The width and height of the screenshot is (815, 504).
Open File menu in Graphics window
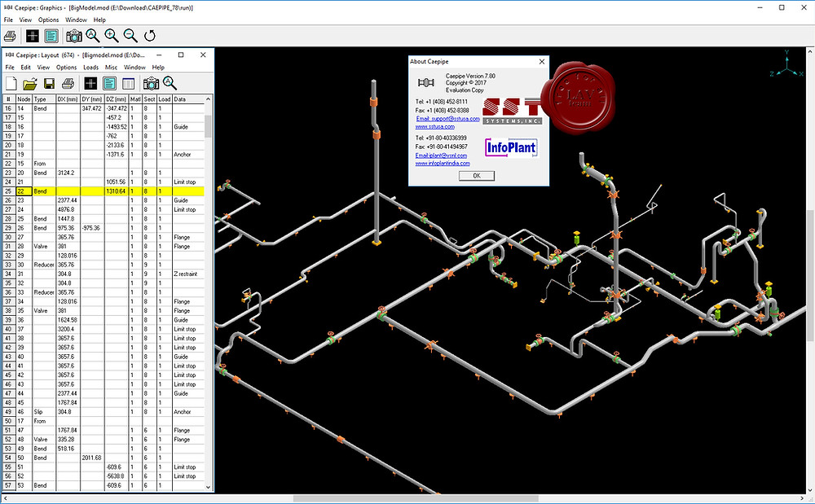8,20
